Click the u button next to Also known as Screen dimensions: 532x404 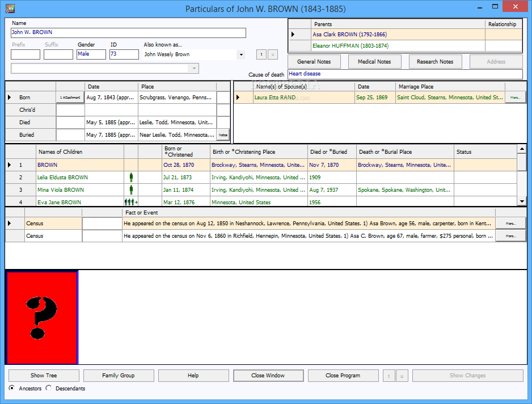[x=273, y=54]
